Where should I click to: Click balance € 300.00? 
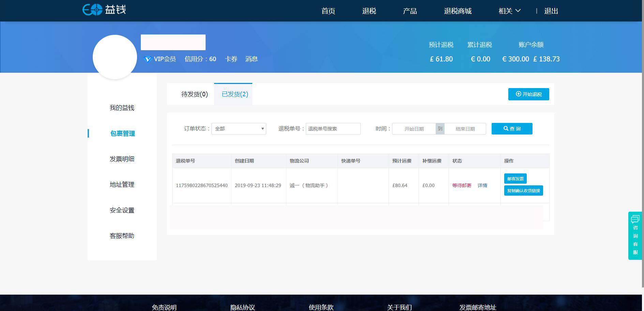(515, 59)
